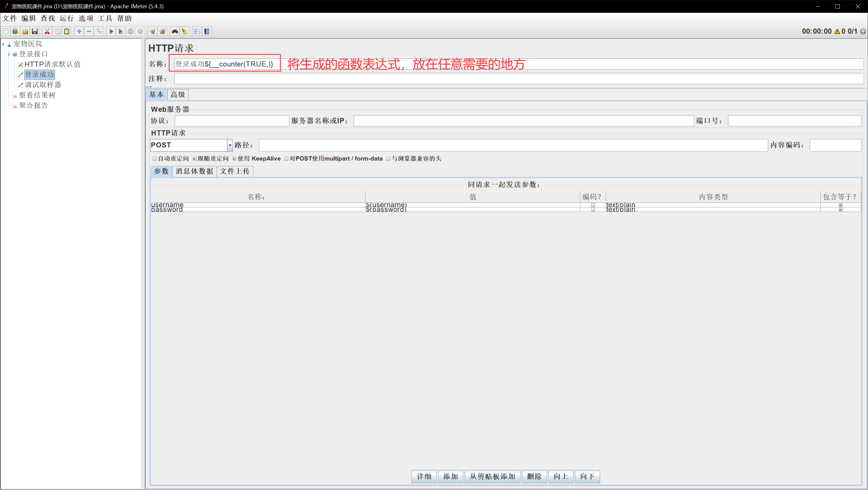868x490 pixels.
Task: Switch to the 消息体数据 tab
Action: pyautogui.click(x=194, y=171)
